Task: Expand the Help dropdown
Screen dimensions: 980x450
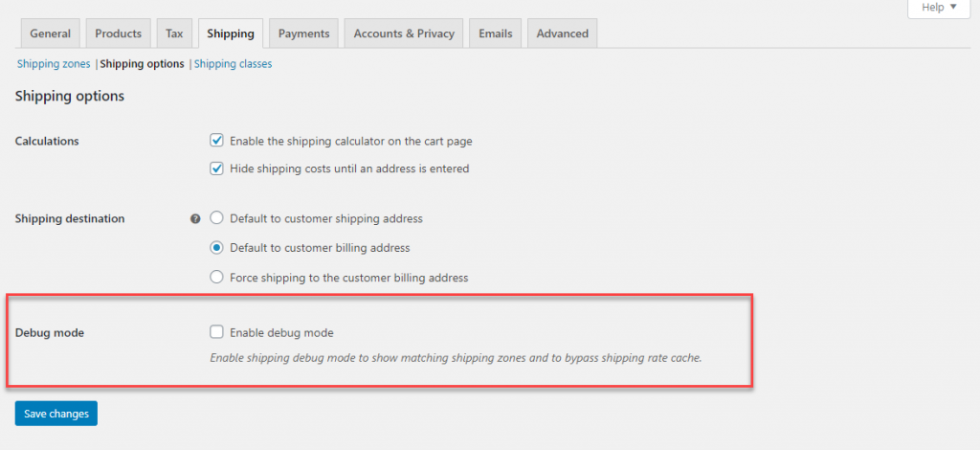Action: [939, 8]
